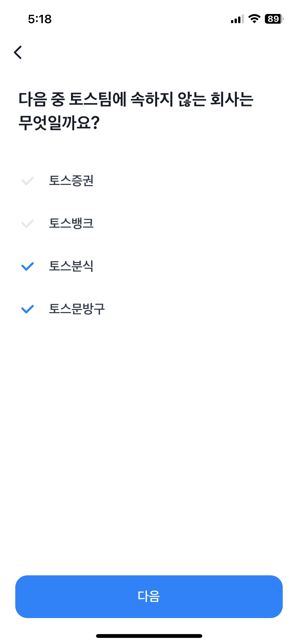Image resolution: width=298 pixels, height=644 pixels.
Task: Choose the 토스뱅크 option text
Action: (71, 224)
